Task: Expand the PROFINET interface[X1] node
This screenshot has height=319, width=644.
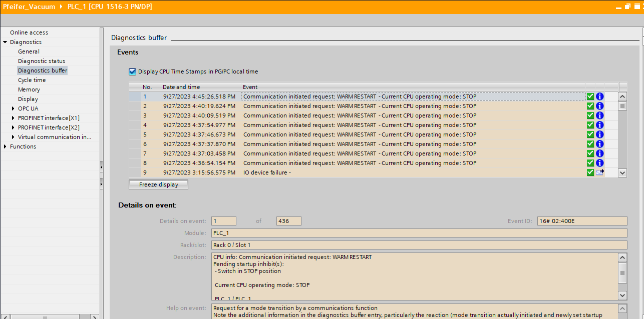Action: [x=13, y=118]
